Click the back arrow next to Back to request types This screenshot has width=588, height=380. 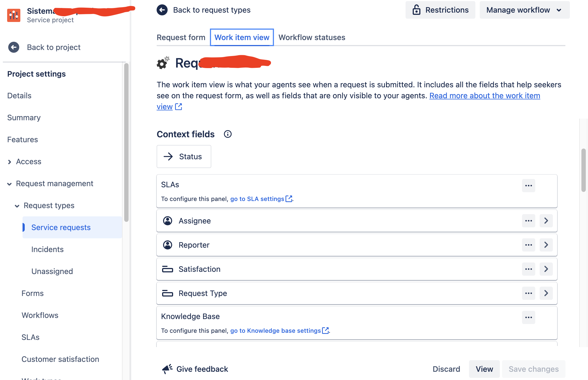(x=162, y=10)
